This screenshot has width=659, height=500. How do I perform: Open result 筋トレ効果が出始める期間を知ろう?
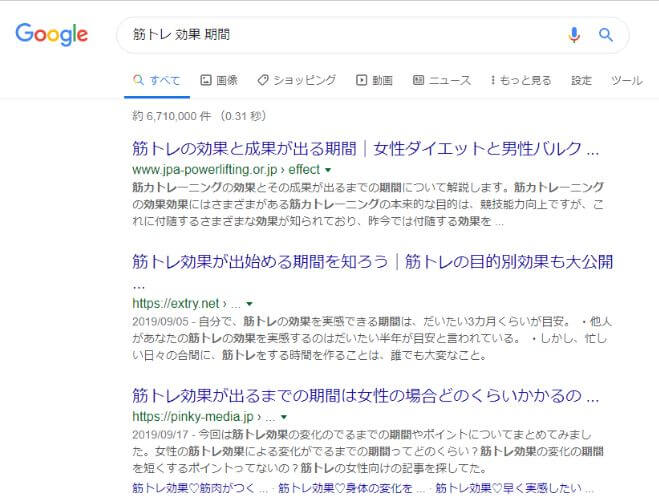coord(372,262)
